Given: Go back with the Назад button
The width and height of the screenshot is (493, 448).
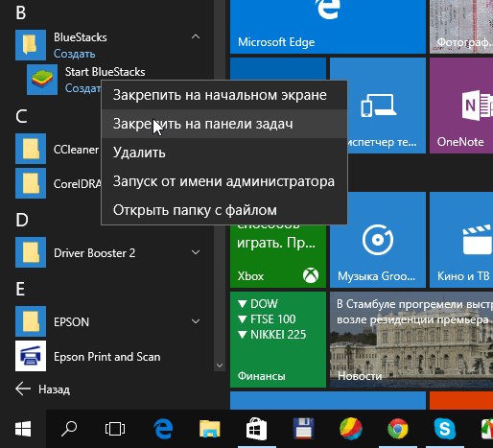Looking at the screenshot, I should 42,389.
